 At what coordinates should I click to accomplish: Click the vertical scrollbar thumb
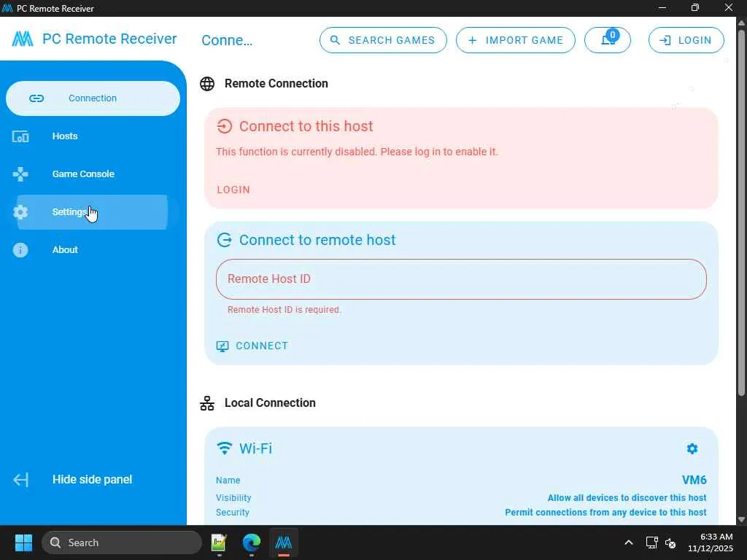(x=741, y=212)
